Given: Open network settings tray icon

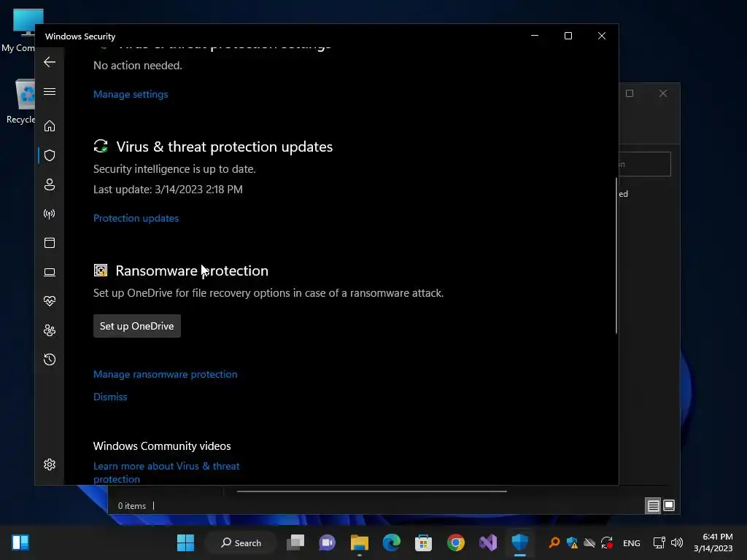Looking at the screenshot, I should pyautogui.click(x=659, y=542).
